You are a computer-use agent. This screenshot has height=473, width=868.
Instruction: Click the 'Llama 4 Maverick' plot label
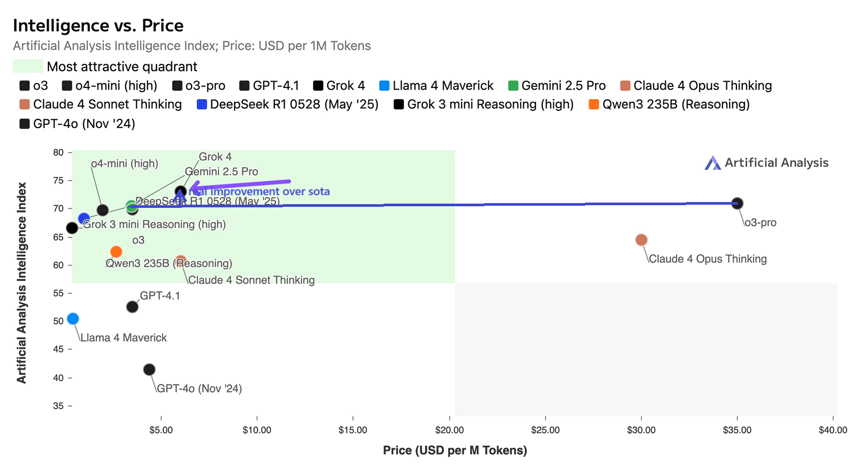coord(124,338)
